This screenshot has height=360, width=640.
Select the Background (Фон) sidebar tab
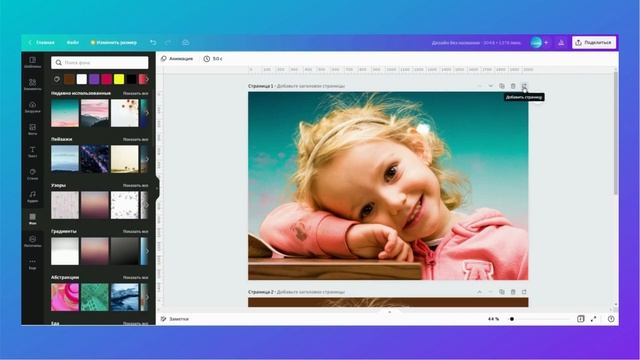(32, 219)
